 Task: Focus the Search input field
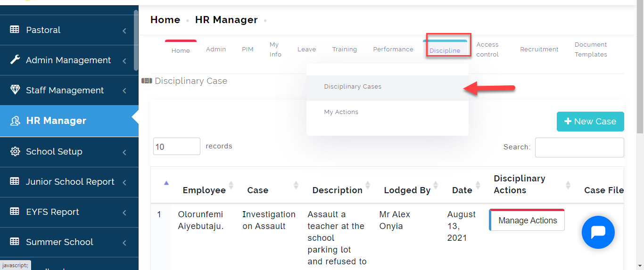pyautogui.click(x=579, y=147)
